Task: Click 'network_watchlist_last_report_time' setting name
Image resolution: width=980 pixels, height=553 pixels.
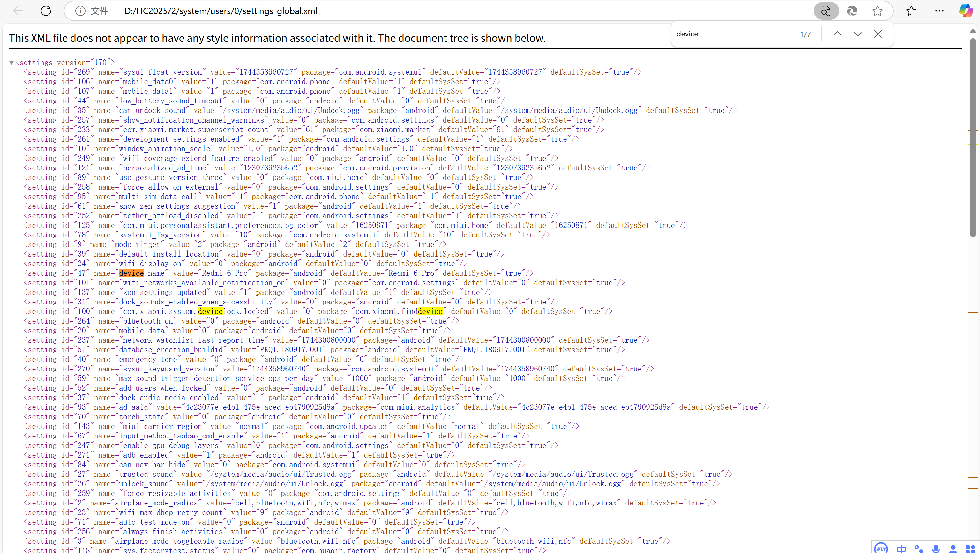Action: coord(194,340)
